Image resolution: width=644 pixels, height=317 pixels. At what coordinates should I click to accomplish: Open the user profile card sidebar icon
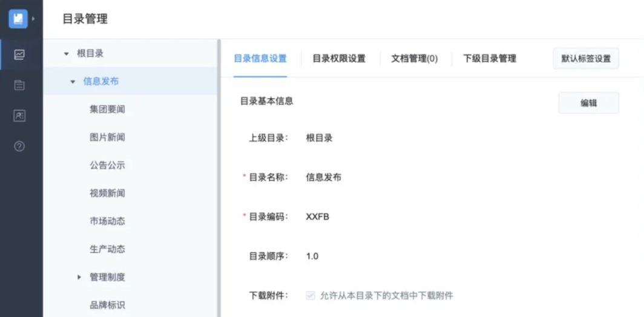19,116
